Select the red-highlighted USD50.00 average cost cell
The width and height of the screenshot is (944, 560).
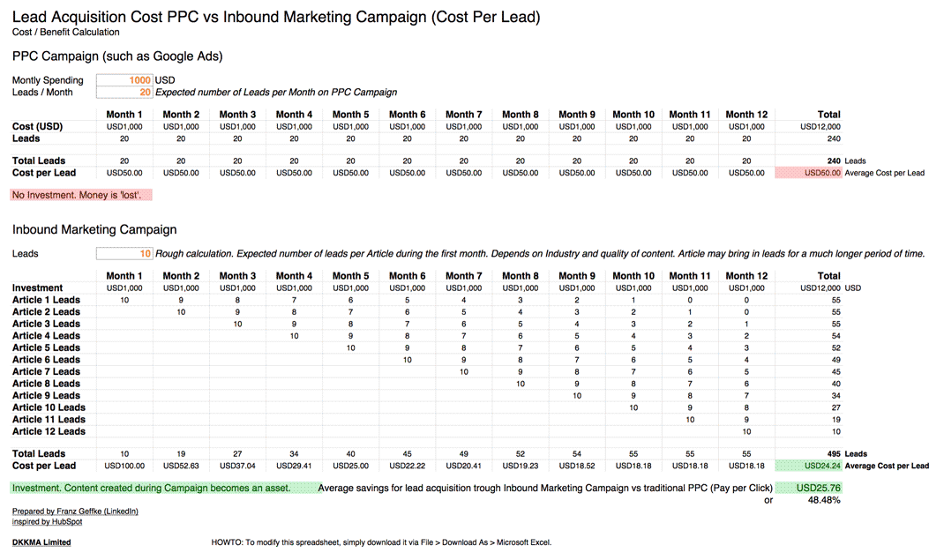(808, 173)
